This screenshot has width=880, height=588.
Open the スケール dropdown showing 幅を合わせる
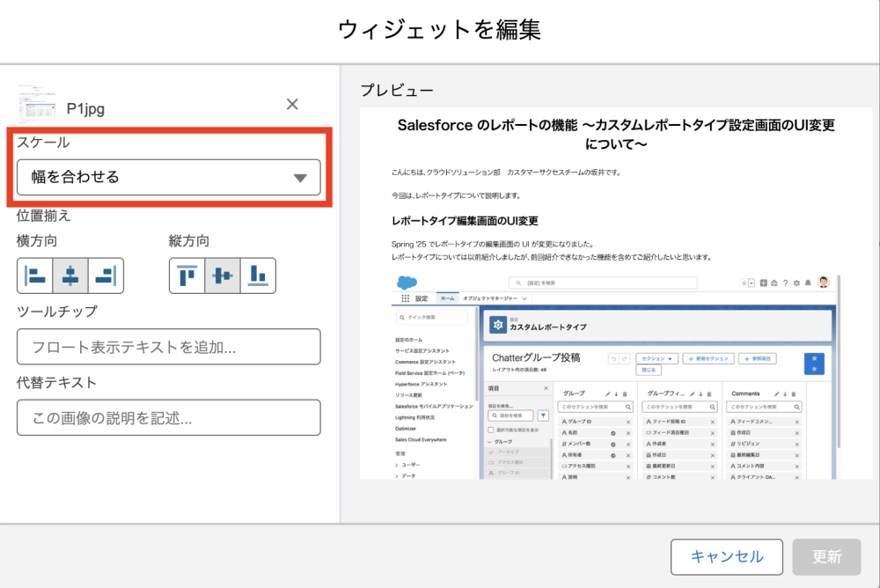(168, 178)
